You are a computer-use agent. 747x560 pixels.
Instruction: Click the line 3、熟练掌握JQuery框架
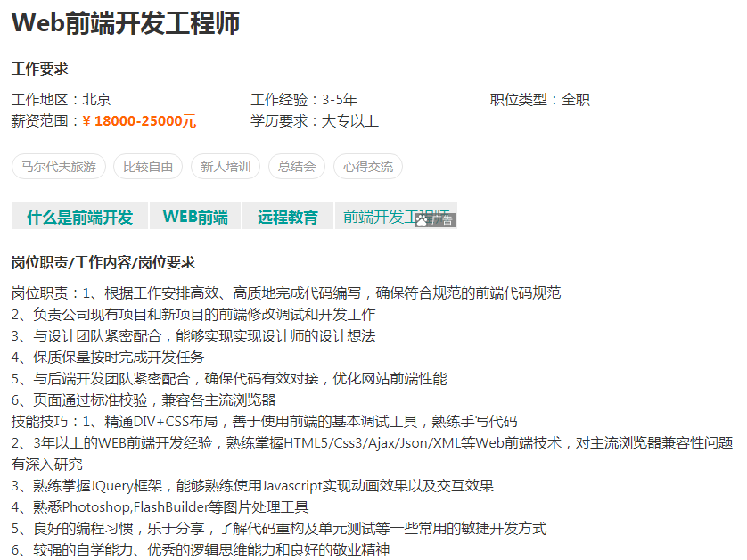click(x=252, y=486)
